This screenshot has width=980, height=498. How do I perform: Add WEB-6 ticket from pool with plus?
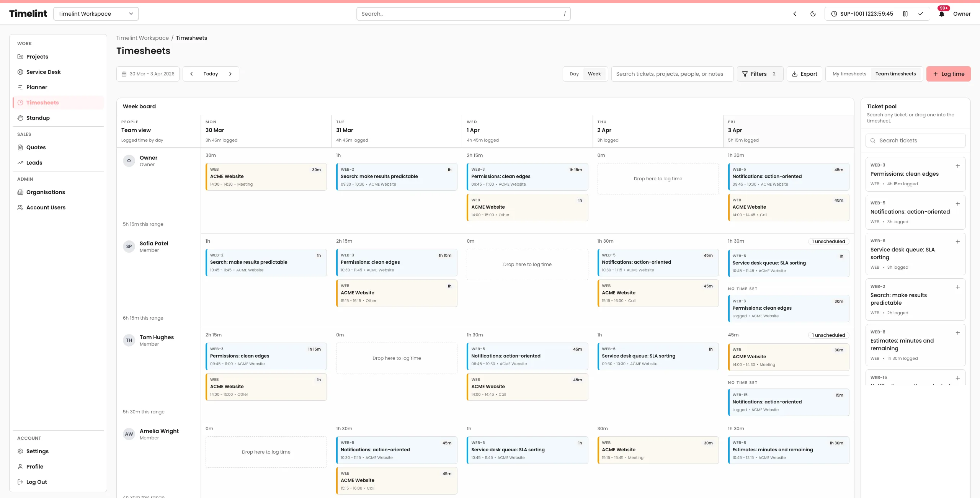coord(958,242)
